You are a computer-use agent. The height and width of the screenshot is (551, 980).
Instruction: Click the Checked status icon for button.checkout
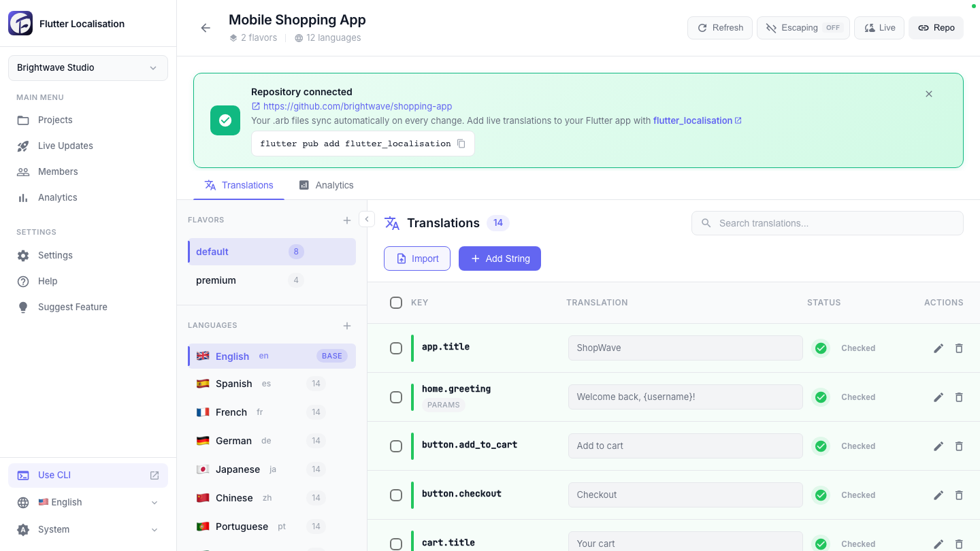[821, 495]
